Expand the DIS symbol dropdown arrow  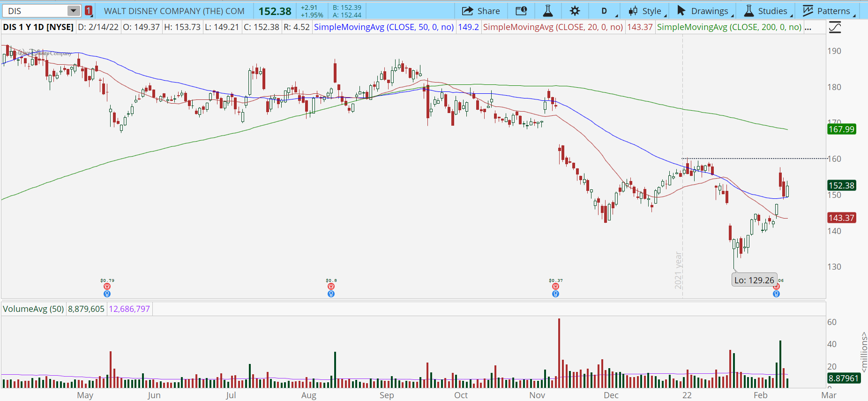tap(74, 11)
